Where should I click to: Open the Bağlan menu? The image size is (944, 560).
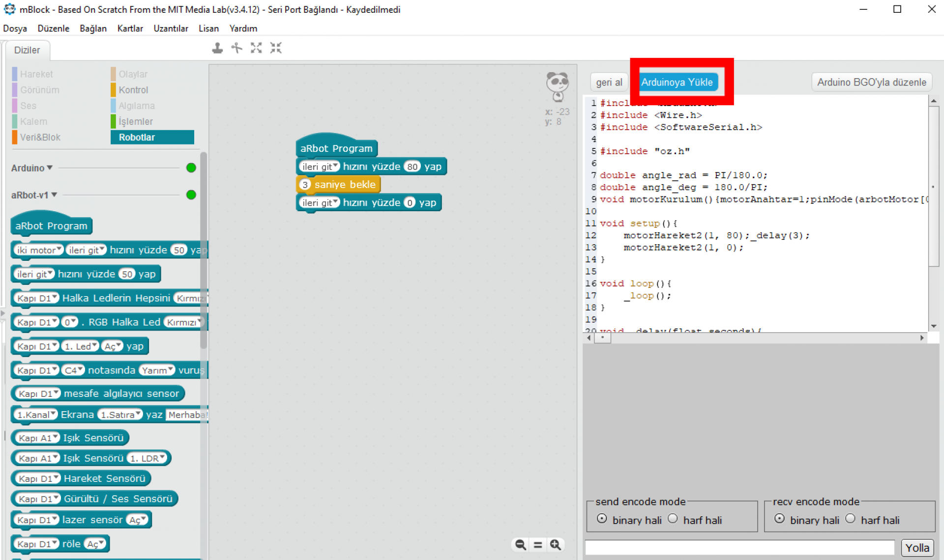click(93, 28)
